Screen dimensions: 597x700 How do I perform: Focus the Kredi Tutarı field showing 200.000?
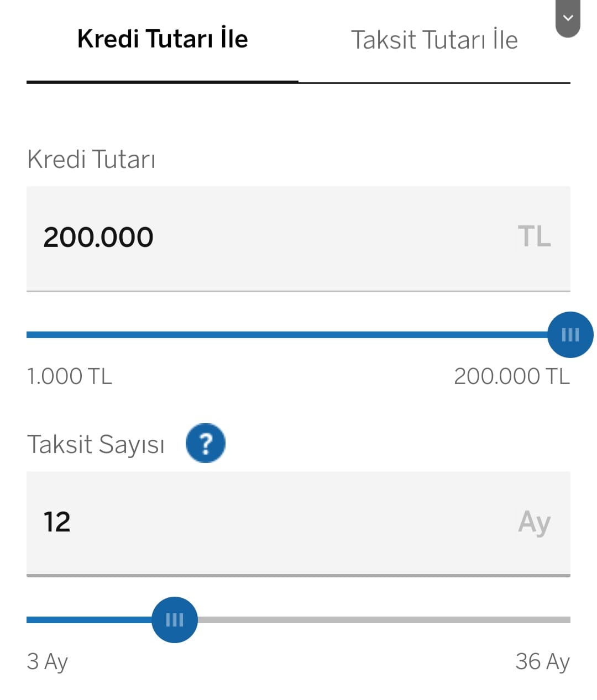tap(298, 238)
